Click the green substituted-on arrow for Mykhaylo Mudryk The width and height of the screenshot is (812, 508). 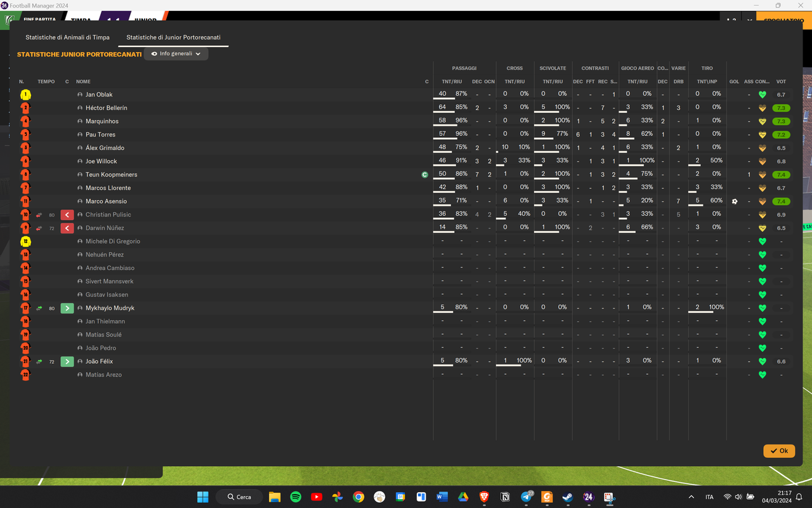tap(39, 308)
